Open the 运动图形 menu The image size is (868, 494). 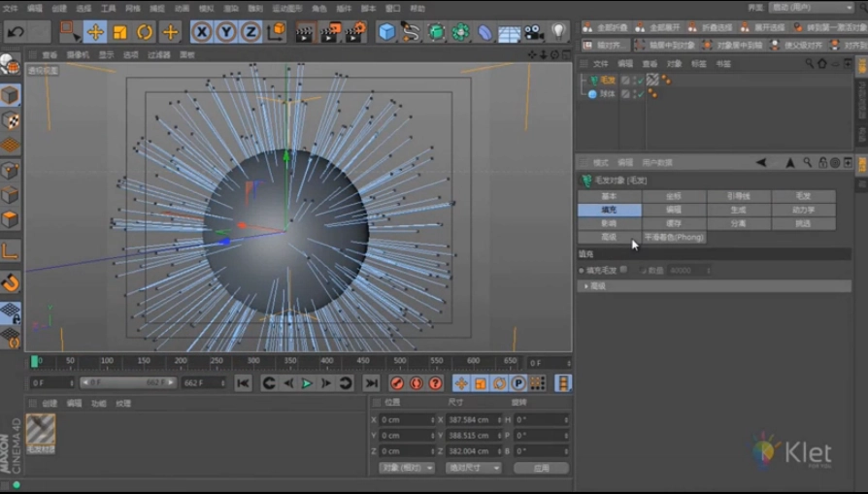click(286, 8)
